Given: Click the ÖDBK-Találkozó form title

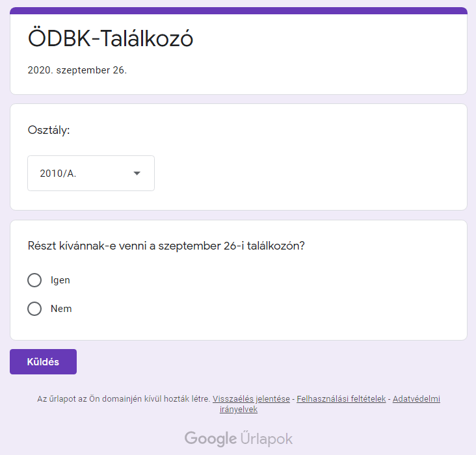Looking at the screenshot, I should coord(111,39).
